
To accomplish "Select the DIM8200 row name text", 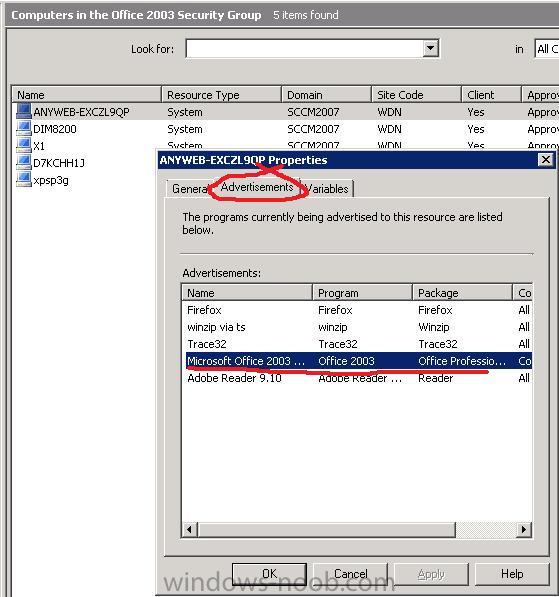I will click(54, 129).
